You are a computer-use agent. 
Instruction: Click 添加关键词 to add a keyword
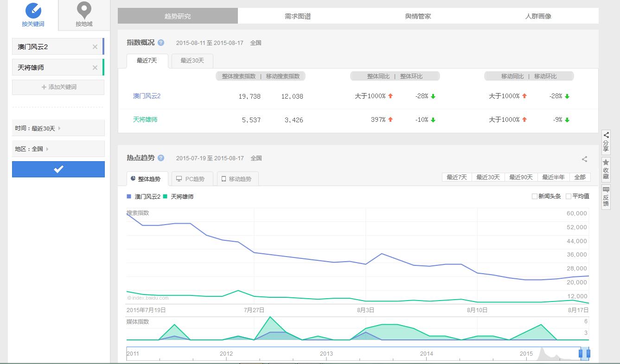coord(58,87)
